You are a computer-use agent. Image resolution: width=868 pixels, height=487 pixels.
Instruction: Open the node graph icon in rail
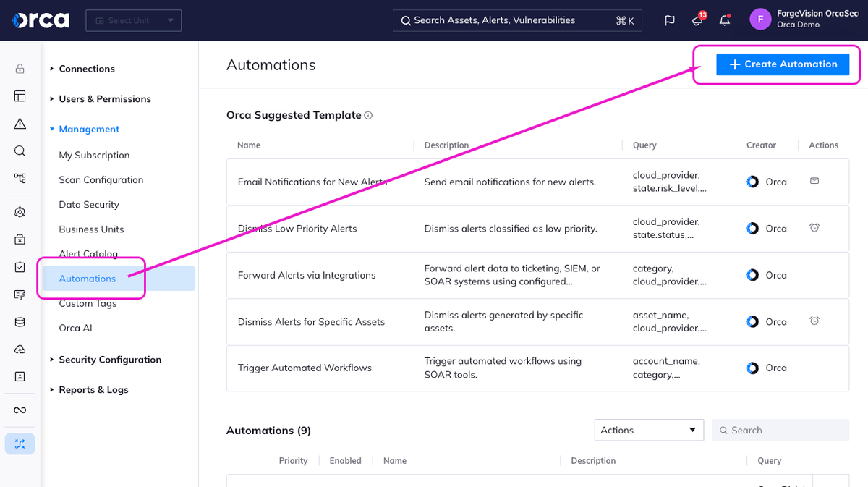coord(20,178)
